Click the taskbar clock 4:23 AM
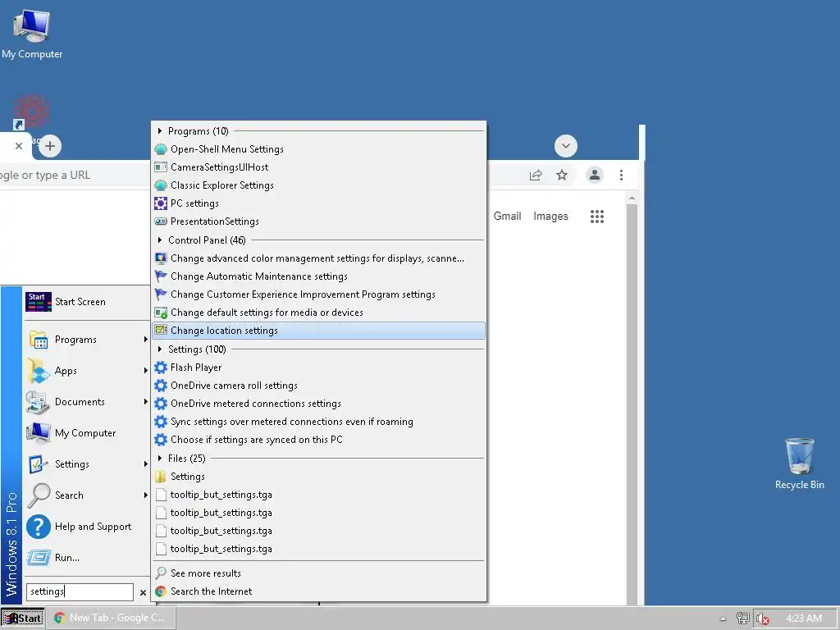Image resolution: width=840 pixels, height=630 pixels. tap(804, 619)
